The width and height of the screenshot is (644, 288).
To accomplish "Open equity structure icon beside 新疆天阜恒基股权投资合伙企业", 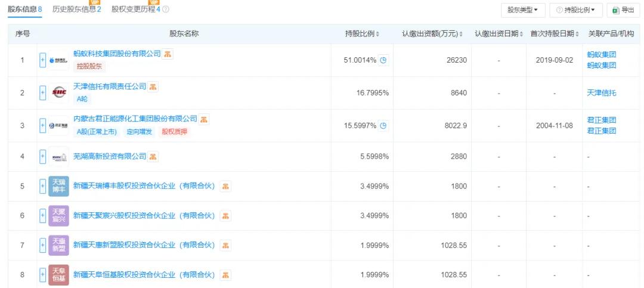I will pyautogui.click(x=225, y=275).
